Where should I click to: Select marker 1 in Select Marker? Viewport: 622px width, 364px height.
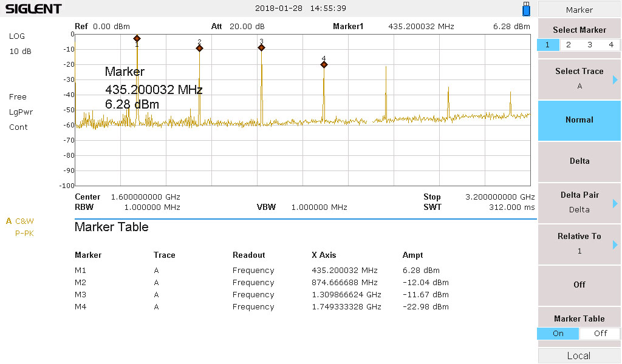click(547, 45)
